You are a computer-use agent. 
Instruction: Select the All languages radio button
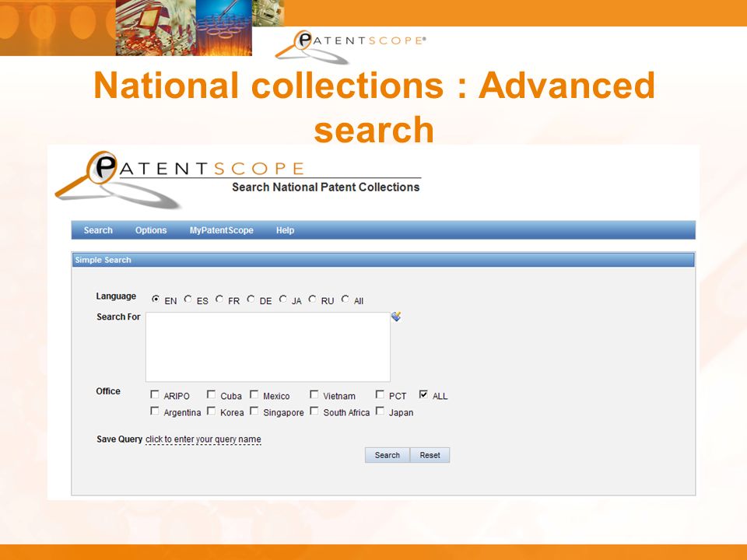(345, 299)
